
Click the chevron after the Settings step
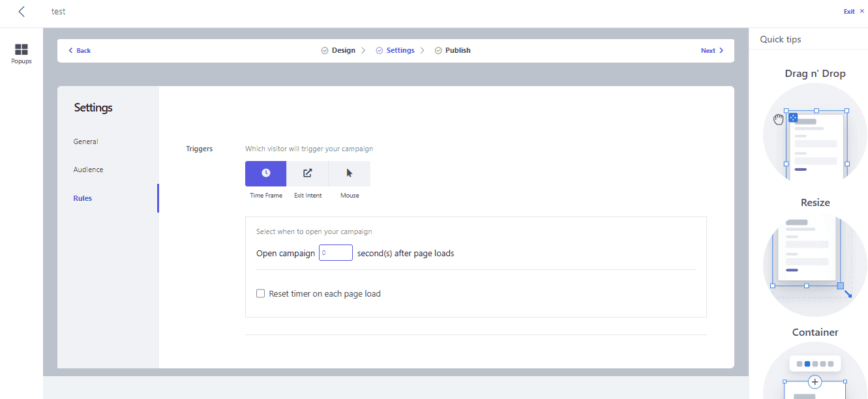pyautogui.click(x=423, y=51)
